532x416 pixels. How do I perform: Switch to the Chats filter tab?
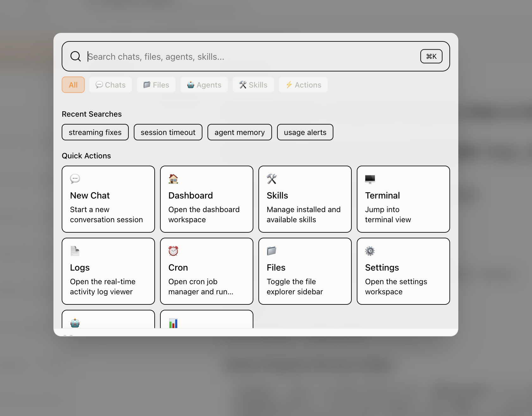110,85
